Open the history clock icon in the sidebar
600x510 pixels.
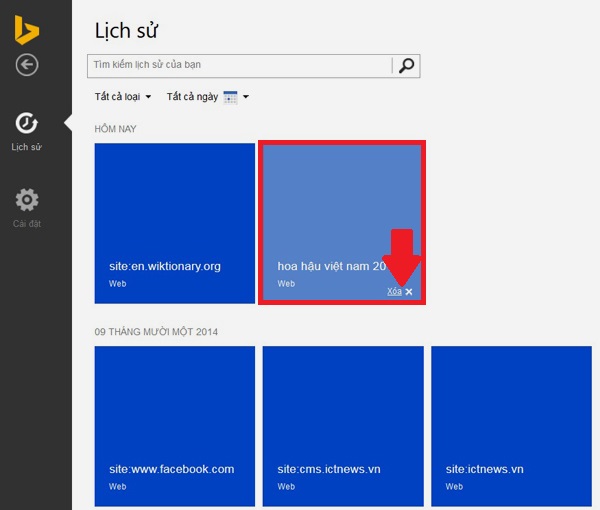(x=27, y=123)
